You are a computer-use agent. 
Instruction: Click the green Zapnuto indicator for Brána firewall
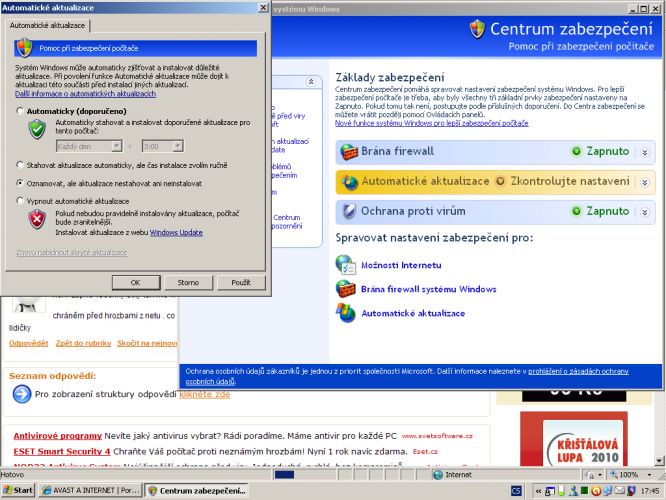click(x=576, y=151)
